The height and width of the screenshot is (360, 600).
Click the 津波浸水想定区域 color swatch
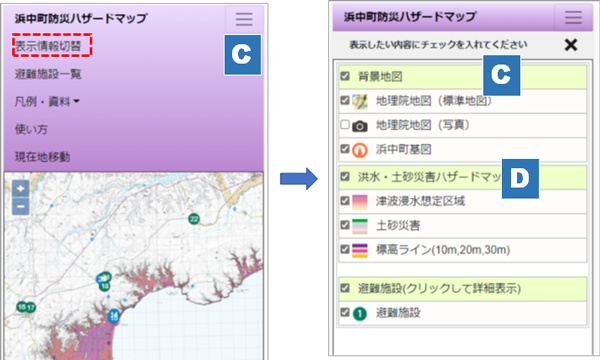(360, 202)
